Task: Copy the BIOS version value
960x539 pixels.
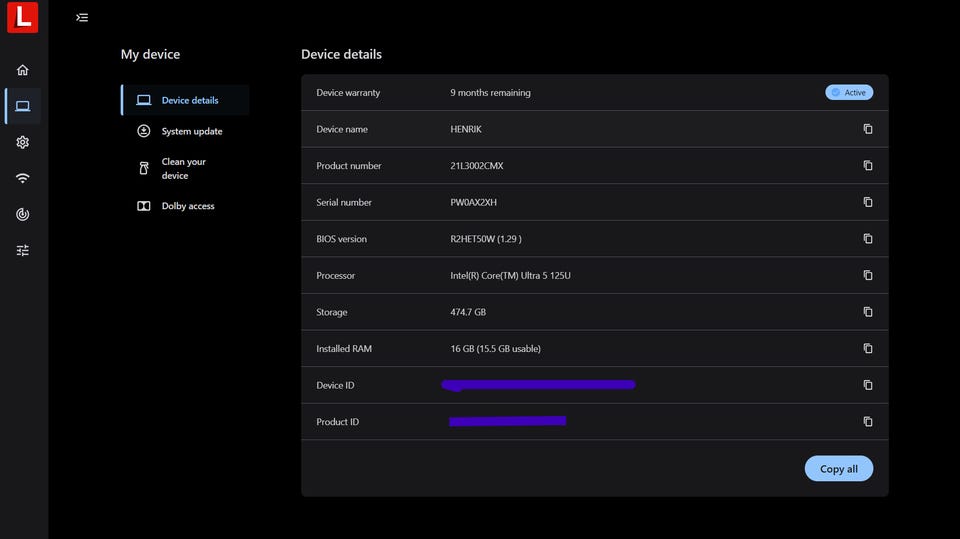Action: [x=868, y=238]
